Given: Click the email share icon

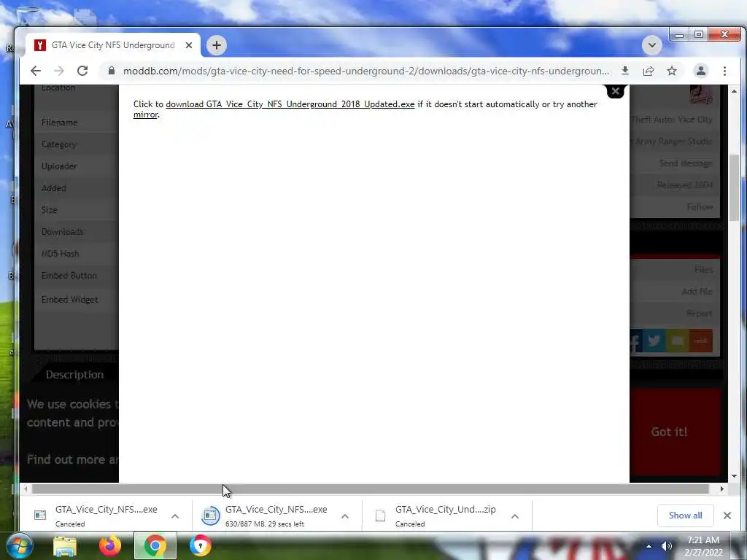Looking at the screenshot, I should point(678,341).
